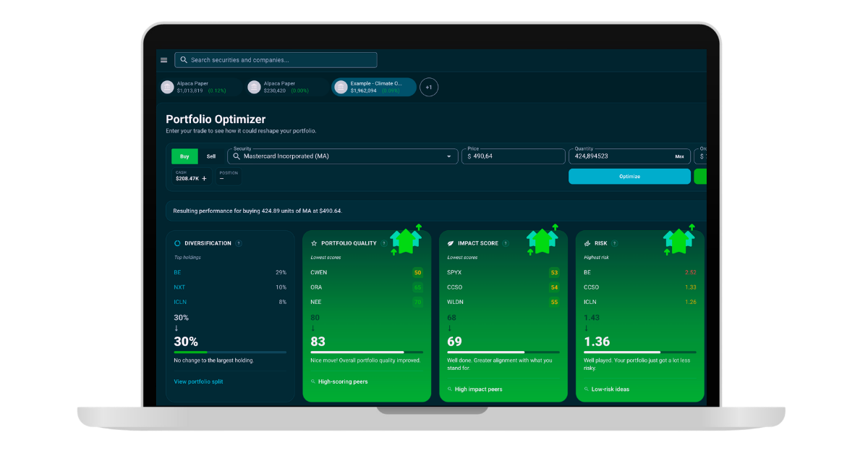The height and width of the screenshot is (456, 868).
Task: Run the Optimize button
Action: tap(629, 177)
